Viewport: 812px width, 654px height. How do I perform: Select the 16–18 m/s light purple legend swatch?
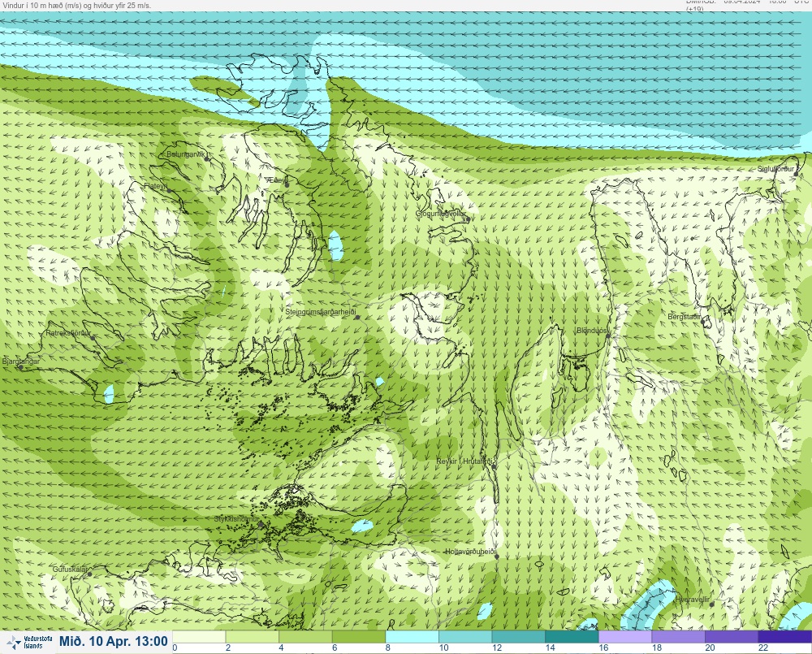(x=625, y=636)
